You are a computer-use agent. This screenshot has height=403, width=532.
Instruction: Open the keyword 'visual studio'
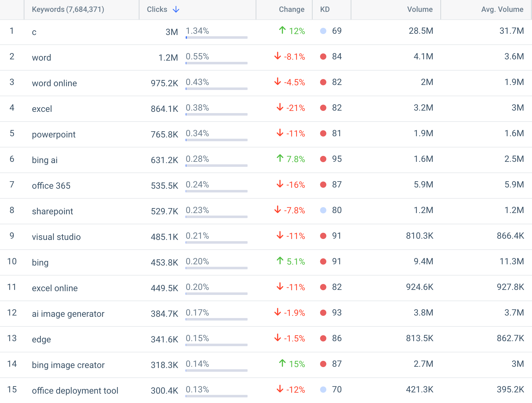click(x=56, y=237)
